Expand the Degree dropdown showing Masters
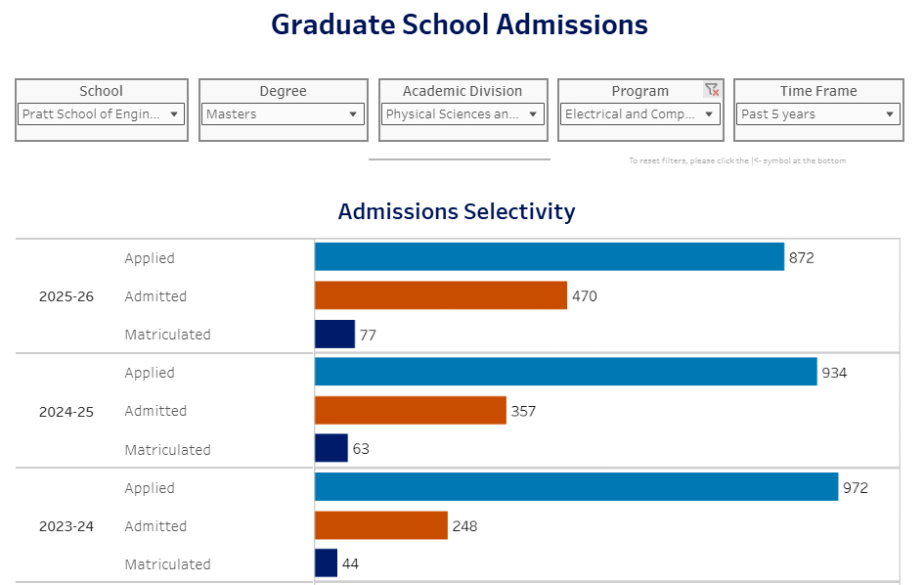 pos(283,114)
